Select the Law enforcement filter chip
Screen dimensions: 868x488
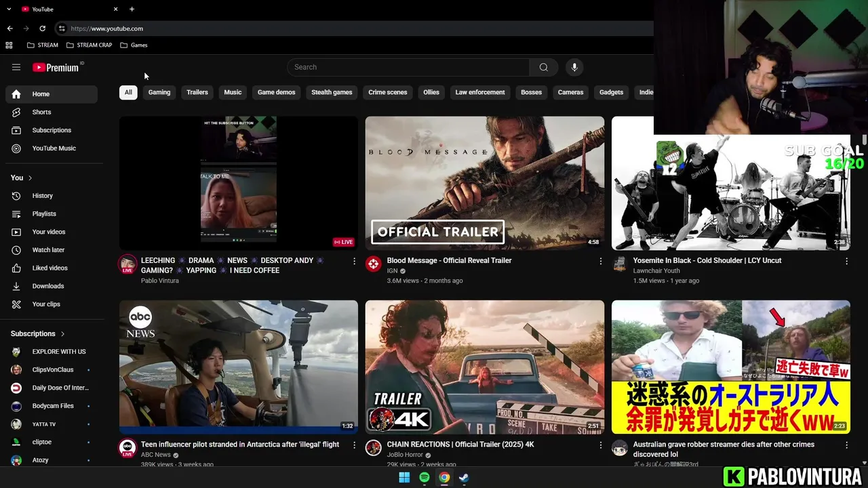tap(480, 92)
